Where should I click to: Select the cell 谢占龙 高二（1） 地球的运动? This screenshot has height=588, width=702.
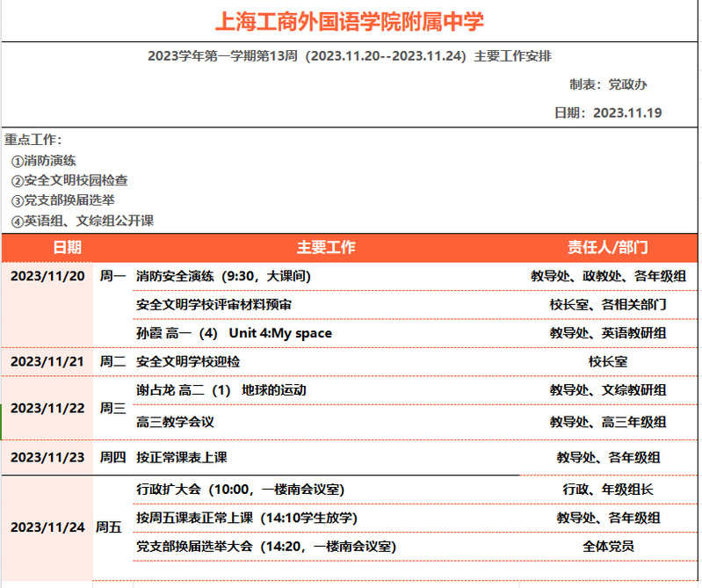221,390
